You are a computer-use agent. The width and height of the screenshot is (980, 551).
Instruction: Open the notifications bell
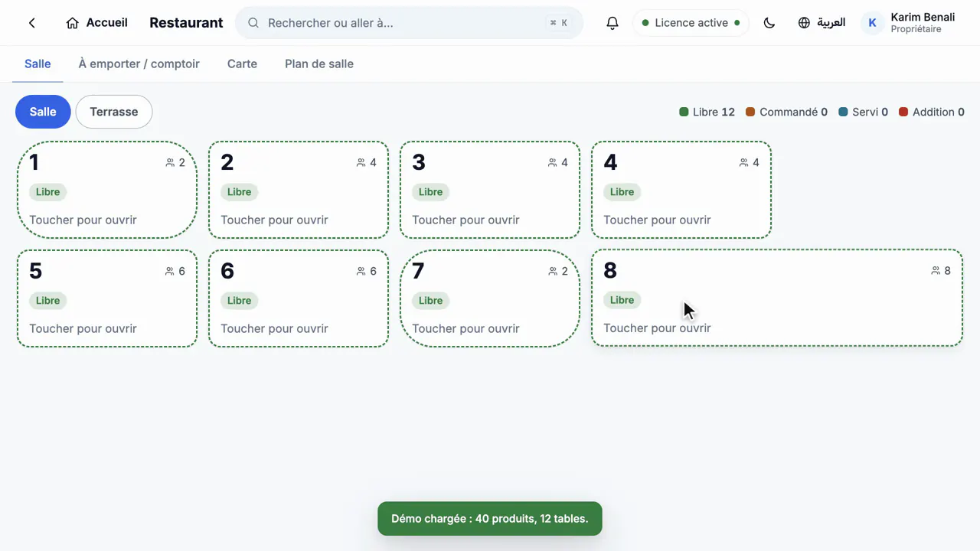click(612, 23)
